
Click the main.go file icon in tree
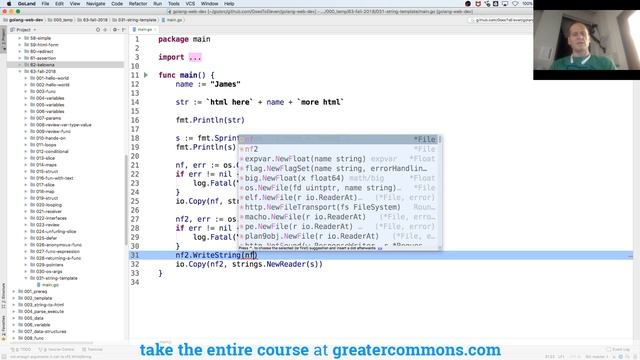pyautogui.click(x=39, y=285)
